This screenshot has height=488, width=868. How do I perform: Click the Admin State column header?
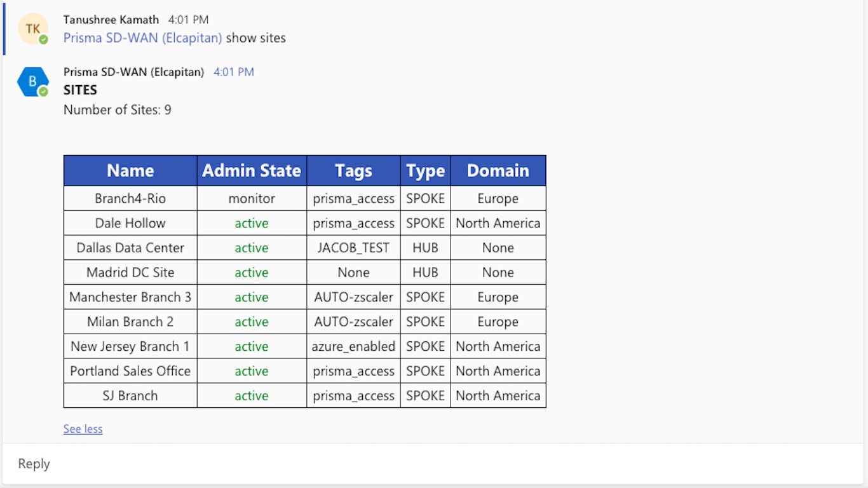[x=252, y=171]
